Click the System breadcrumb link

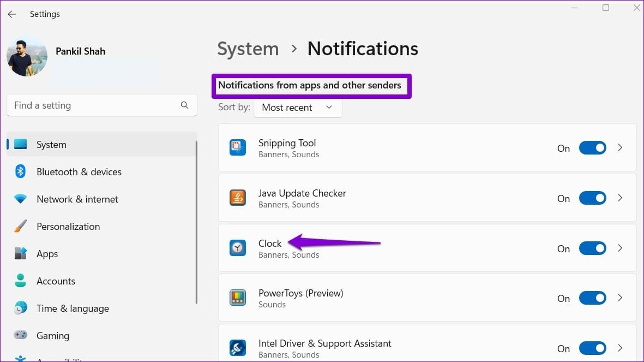(248, 49)
